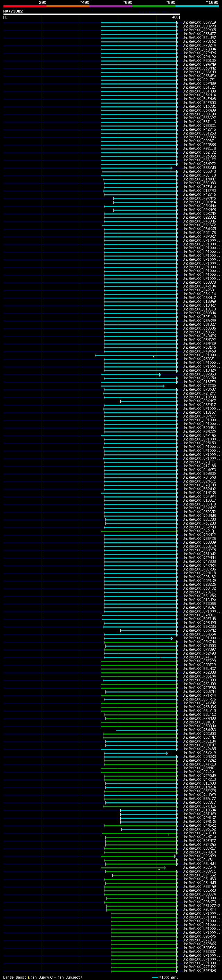This screenshot has width=222, height=980.
Task: Click the white query sequence bar
Action: coord(92,14)
